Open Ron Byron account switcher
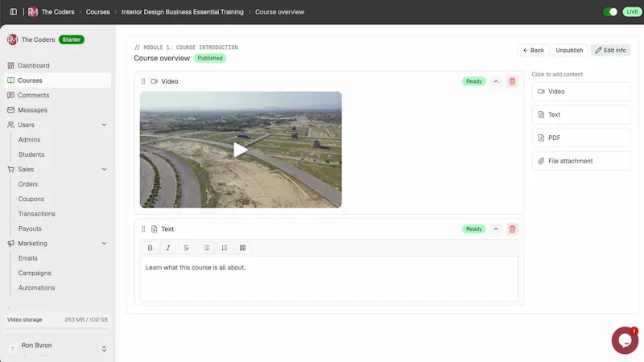Screen dimensions: 644x362 point(104,349)
